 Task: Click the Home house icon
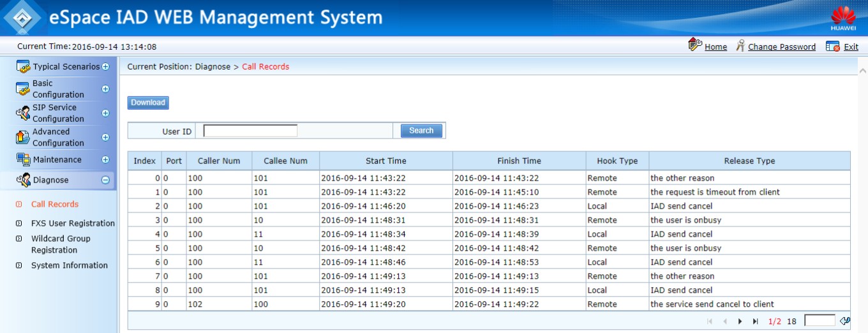[694, 45]
